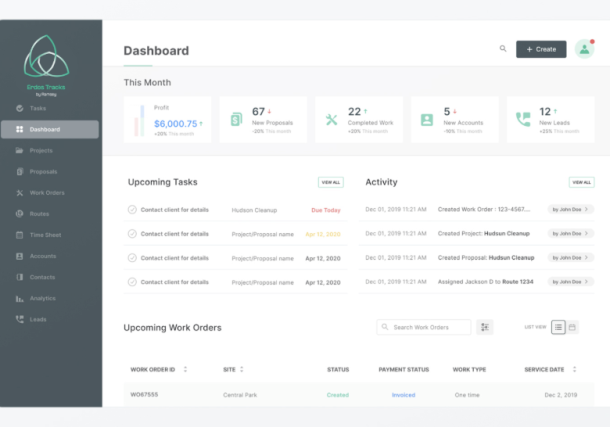Open the user profile avatar
Image resolution: width=610 pixels, height=427 pixels.
[585, 49]
